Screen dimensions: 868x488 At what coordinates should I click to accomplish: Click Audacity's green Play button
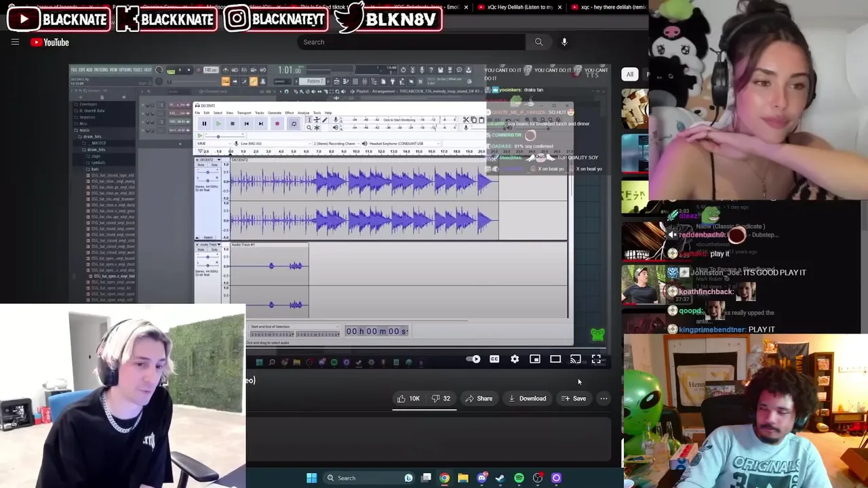218,123
